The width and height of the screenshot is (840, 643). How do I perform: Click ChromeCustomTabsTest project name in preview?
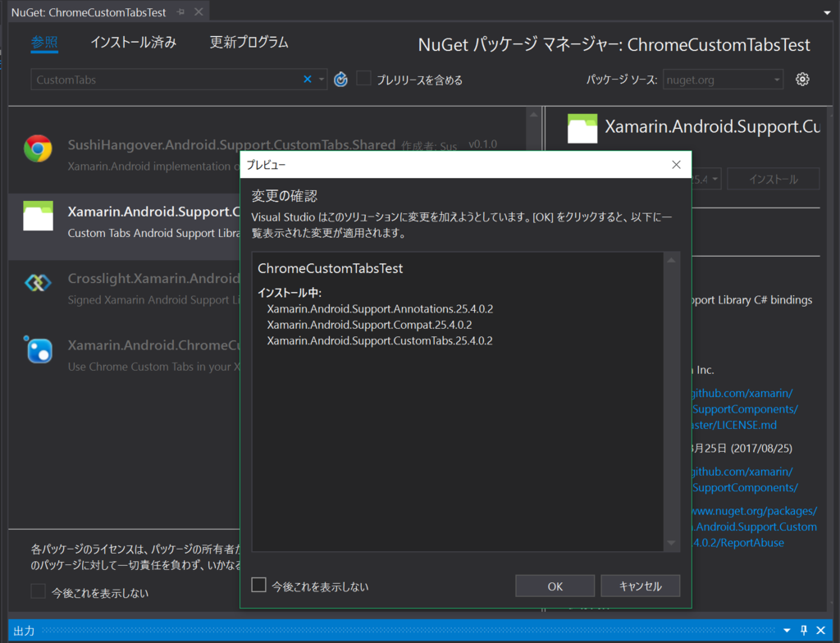click(330, 268)
